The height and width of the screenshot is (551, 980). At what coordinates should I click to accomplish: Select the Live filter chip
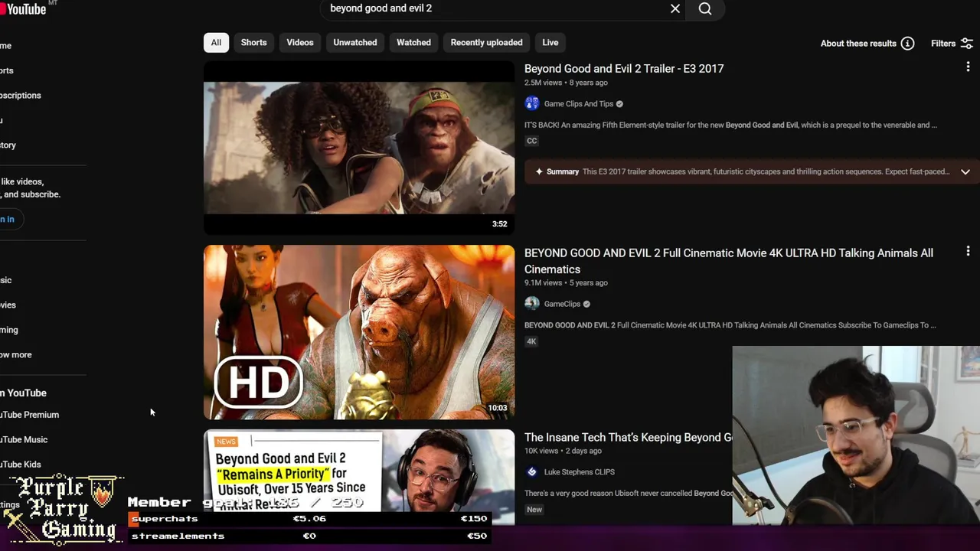point(550,43)
